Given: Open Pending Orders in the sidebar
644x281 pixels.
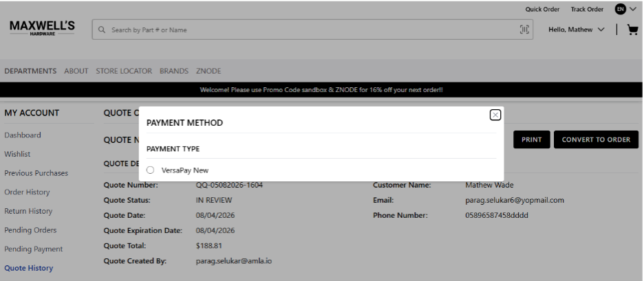Looking at the screenshot, I should point(30,229).
